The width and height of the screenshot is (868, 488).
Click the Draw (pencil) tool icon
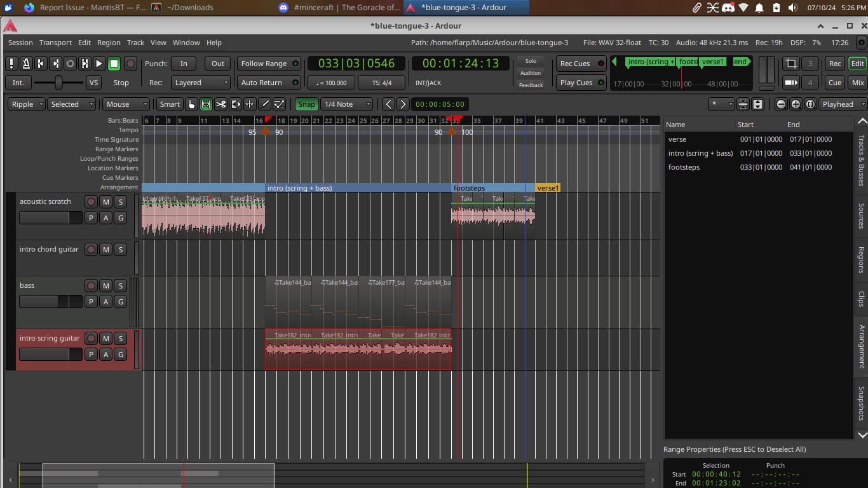click(x=264, y=104)
